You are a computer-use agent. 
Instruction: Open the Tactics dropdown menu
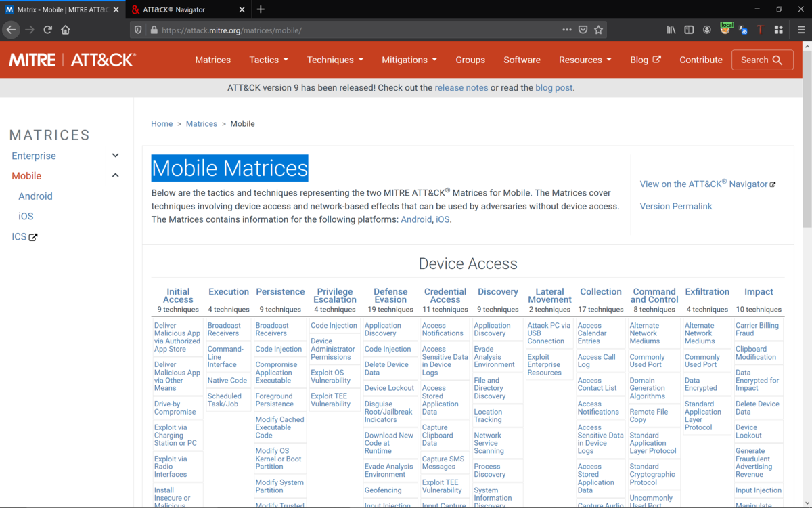tap(269, 60)
